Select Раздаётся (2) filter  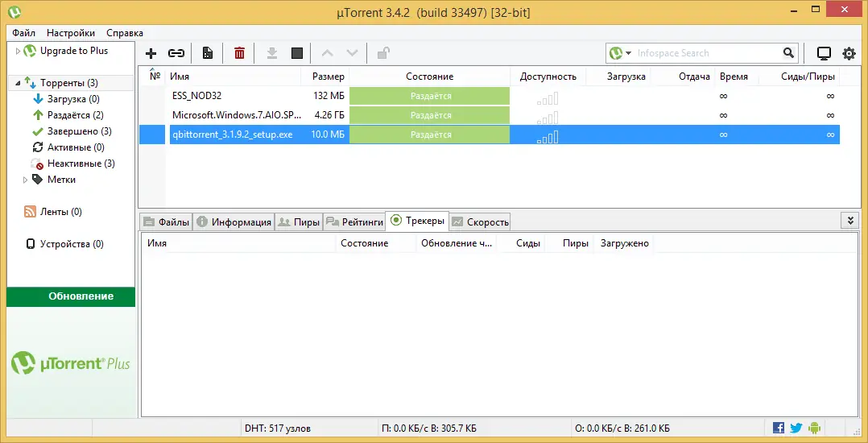tap(76, 115)
